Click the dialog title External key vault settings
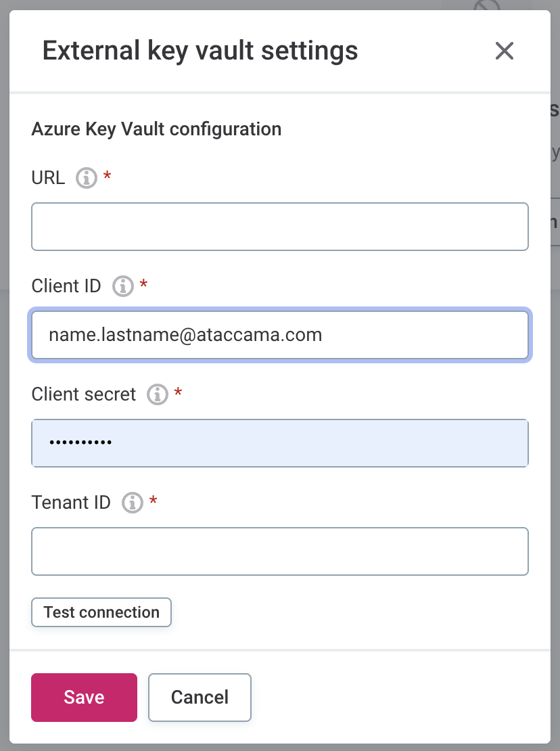The width and height of the screenshot is (560, 751). [x=200, y=51]
